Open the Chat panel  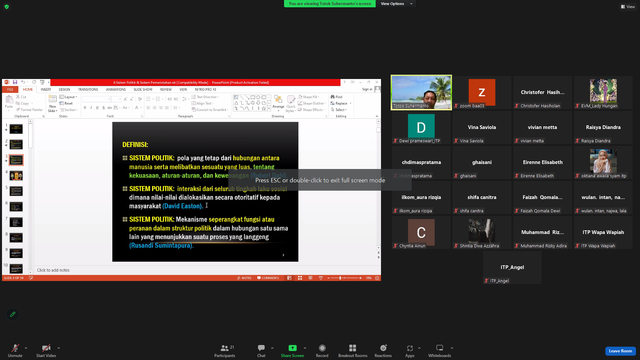point(261,350)
